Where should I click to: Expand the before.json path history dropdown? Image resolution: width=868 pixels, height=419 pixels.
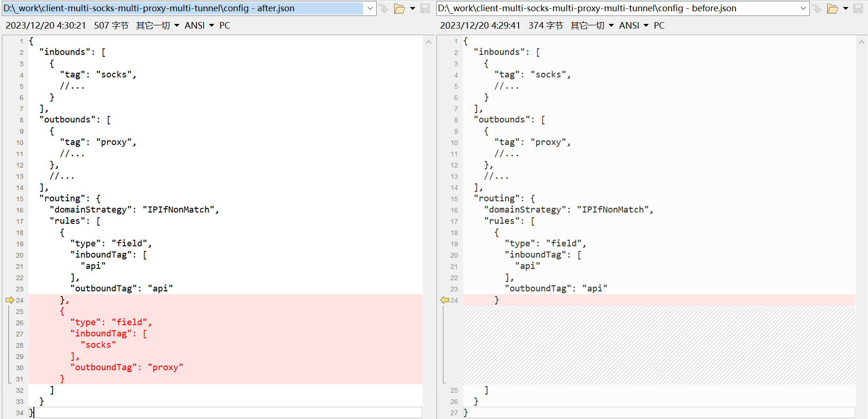(803, 8)
